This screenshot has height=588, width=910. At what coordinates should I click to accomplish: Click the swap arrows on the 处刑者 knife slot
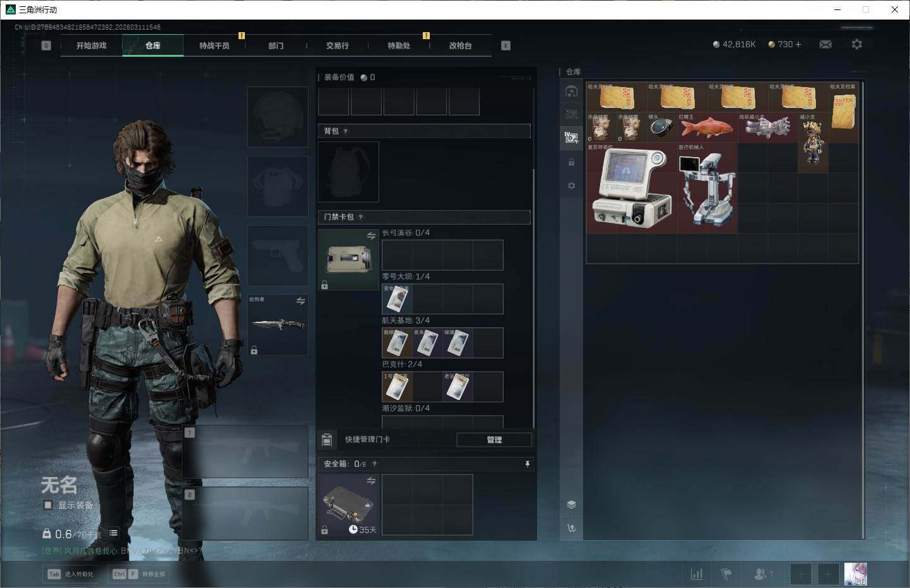point(300,301)
